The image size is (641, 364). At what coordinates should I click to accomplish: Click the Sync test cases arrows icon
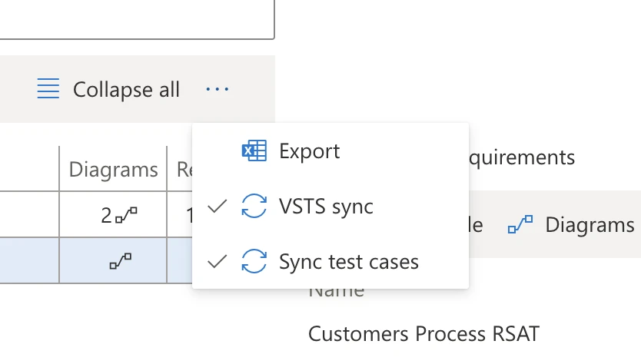[x=254, y=261]
